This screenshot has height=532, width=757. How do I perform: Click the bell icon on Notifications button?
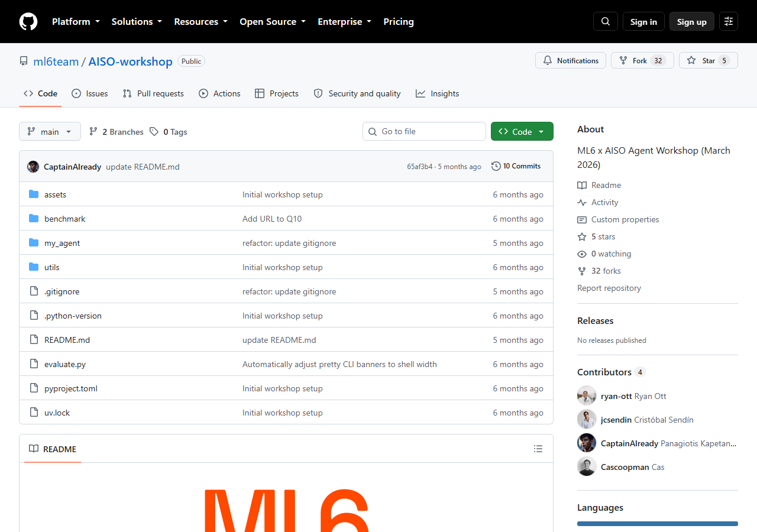(548, 60)
